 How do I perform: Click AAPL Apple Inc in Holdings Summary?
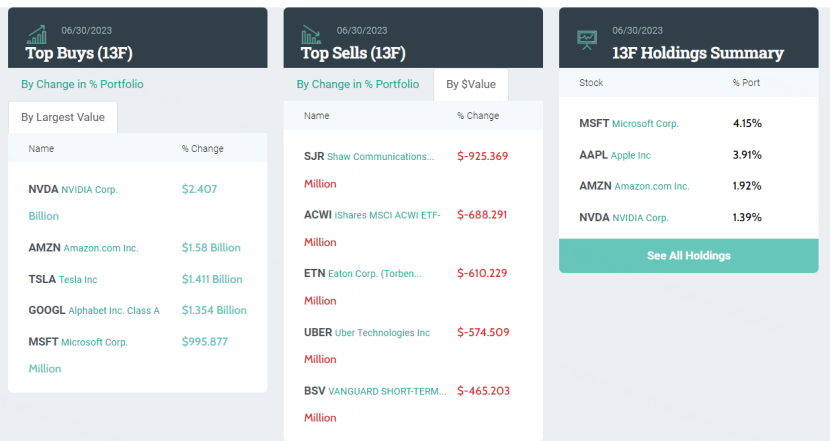click(x=615, y=155)
